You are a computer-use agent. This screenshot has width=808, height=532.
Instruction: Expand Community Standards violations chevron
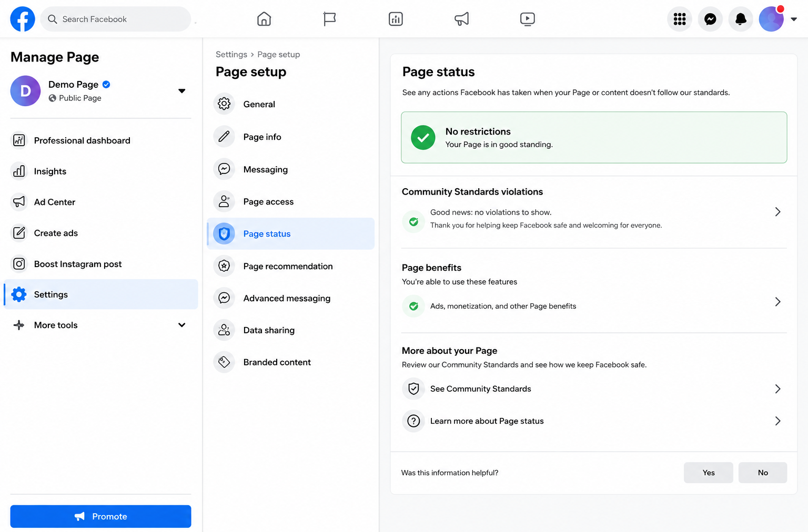pos(777,212)
